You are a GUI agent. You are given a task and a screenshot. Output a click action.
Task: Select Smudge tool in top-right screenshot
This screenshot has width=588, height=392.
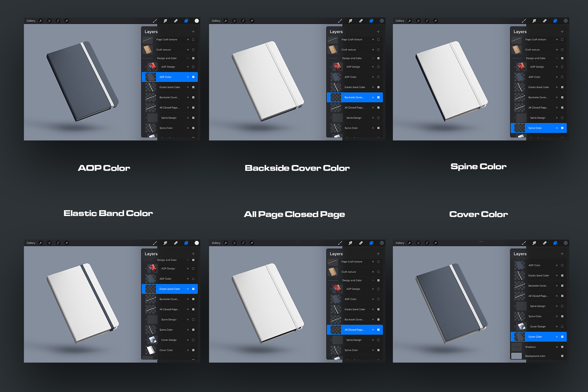534,21
